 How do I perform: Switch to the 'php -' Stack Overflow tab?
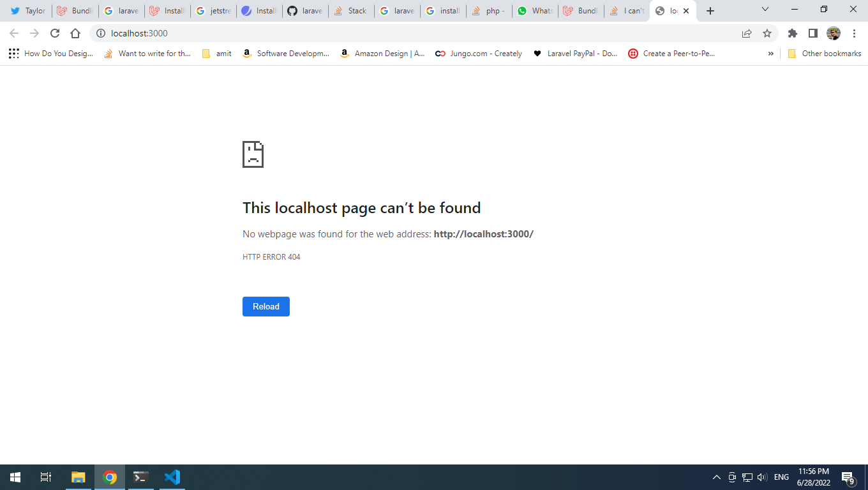pyautogui.click(x=489, y=11)
